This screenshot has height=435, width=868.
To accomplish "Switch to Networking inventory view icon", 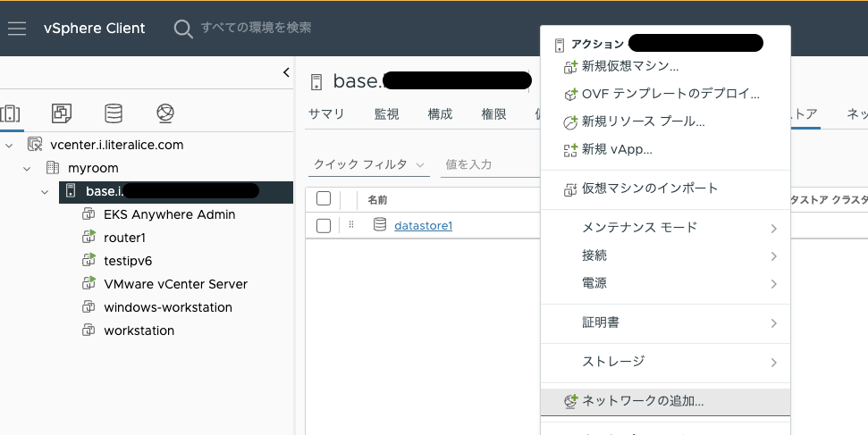I will pyautogui.click(x=165, y=113).
